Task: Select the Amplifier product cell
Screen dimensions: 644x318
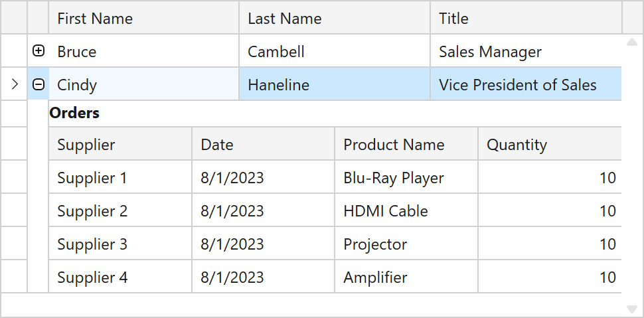Action: [x=406, y=278]
